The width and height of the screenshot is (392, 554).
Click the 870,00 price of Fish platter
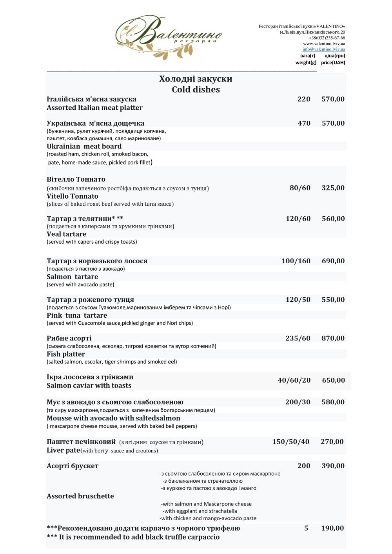point(333,339)
